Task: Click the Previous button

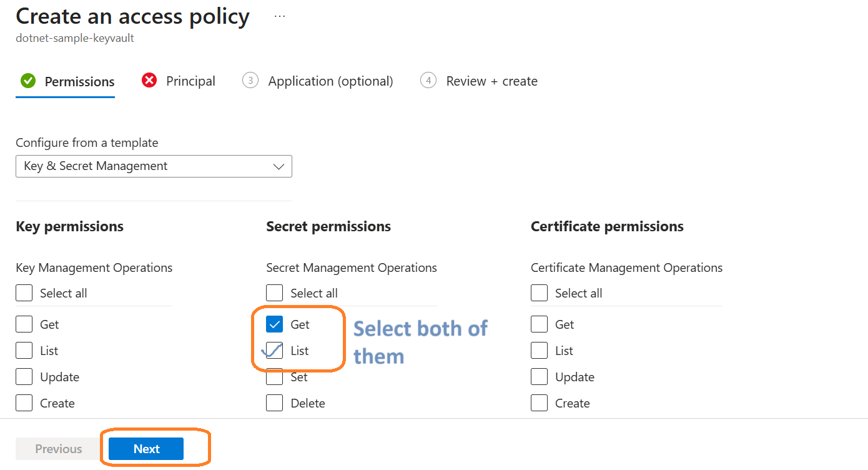Action: 58,449
